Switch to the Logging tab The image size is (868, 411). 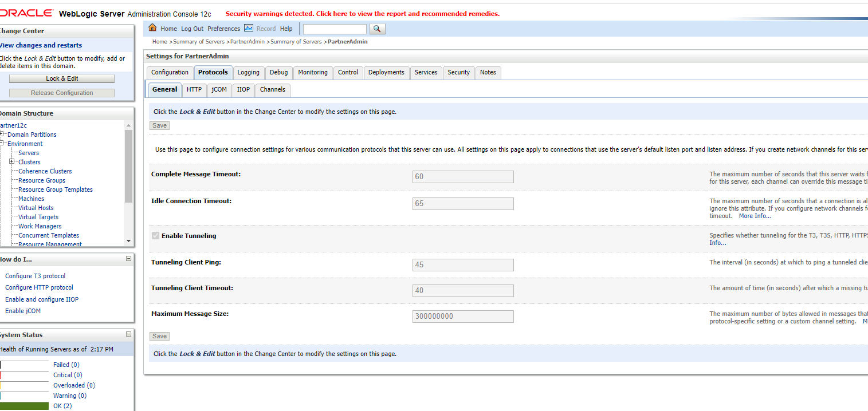pos(249,73)
